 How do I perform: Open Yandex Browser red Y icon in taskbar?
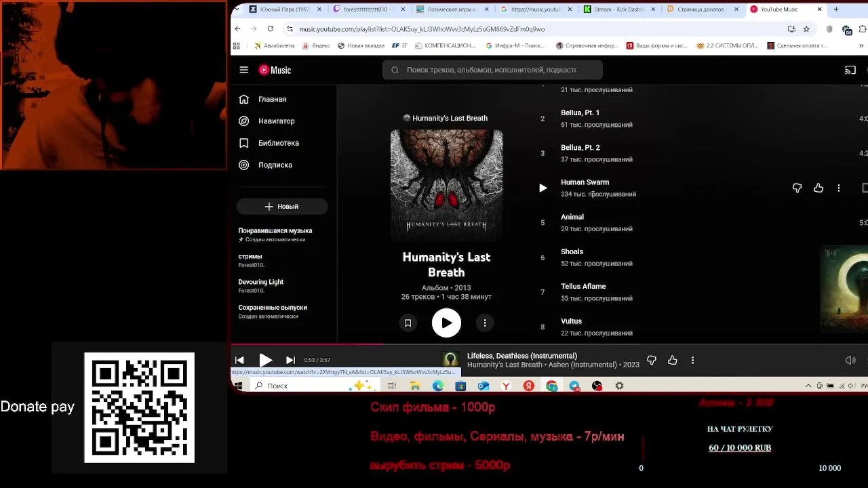(506, 386)
